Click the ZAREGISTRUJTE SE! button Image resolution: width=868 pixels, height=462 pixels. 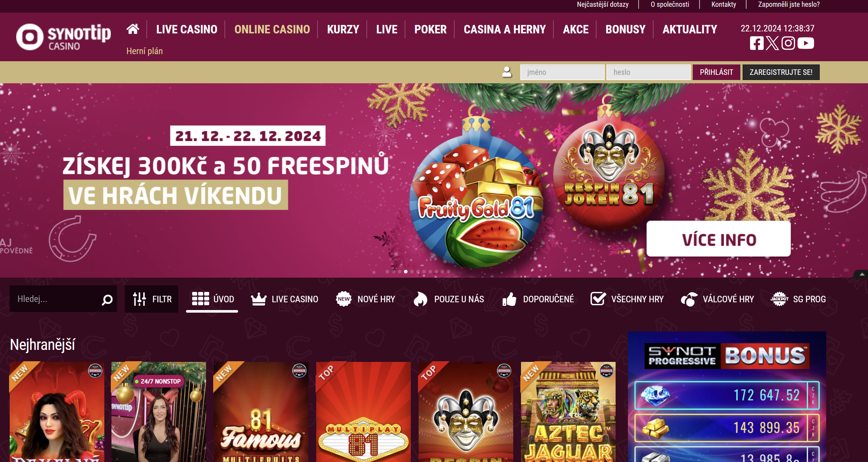tap(781, 72)
